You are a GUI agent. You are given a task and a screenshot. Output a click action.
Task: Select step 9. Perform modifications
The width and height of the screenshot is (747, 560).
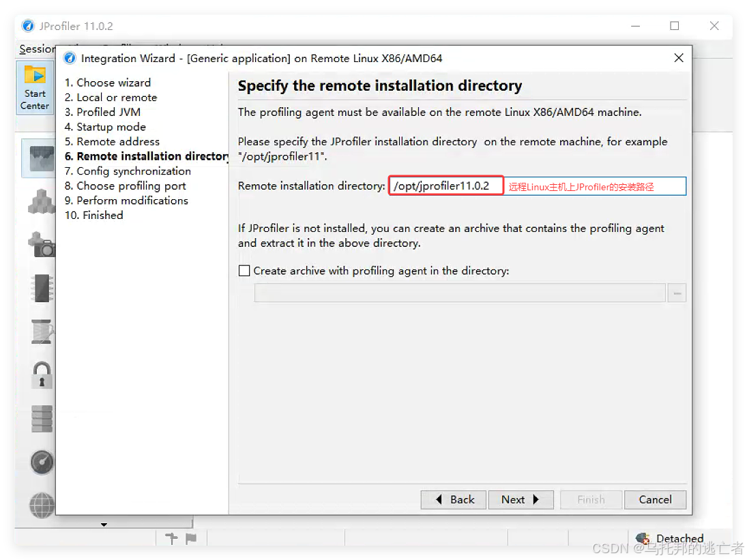[x=126, y=201]
